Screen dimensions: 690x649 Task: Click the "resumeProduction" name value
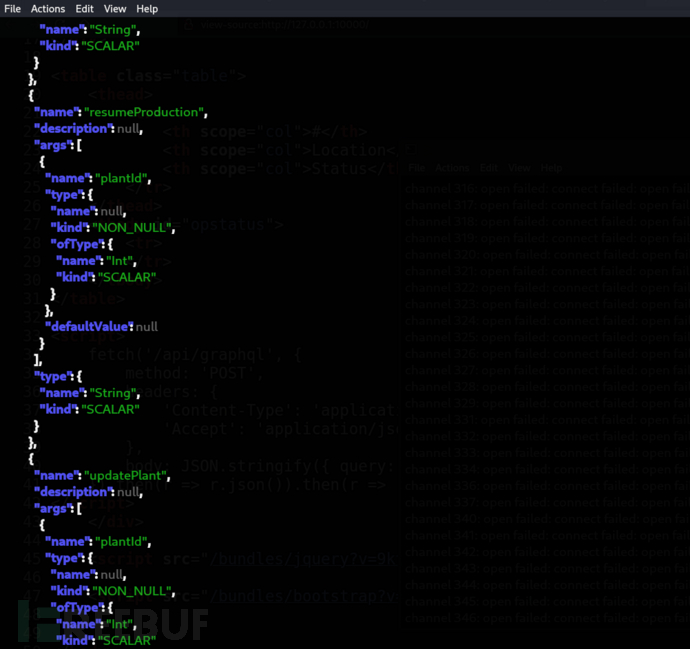pyautogui.click(x=145, y=112)
